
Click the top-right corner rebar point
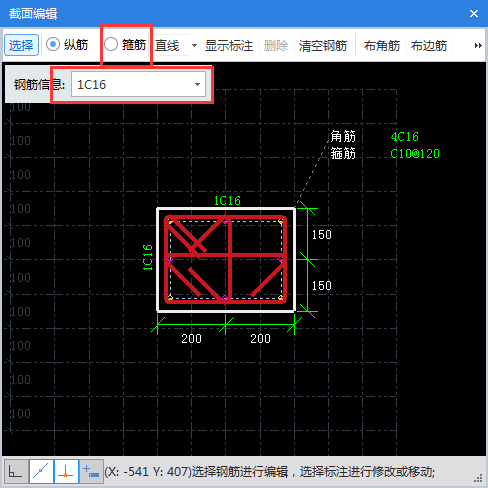pyautogui.click(x=281, y=221)
